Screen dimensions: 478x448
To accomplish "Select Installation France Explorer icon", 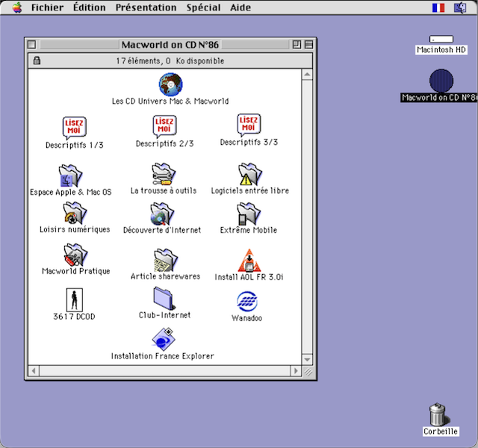I will [164, 339].
